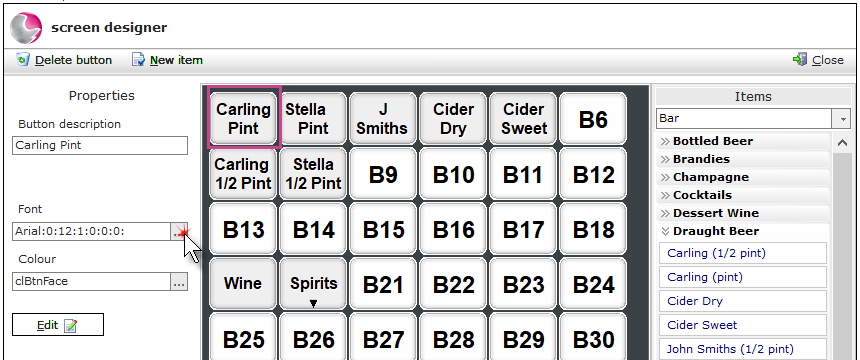Open the Colour picker ellipsis button
860x360 pixels.
click(179, 282)
